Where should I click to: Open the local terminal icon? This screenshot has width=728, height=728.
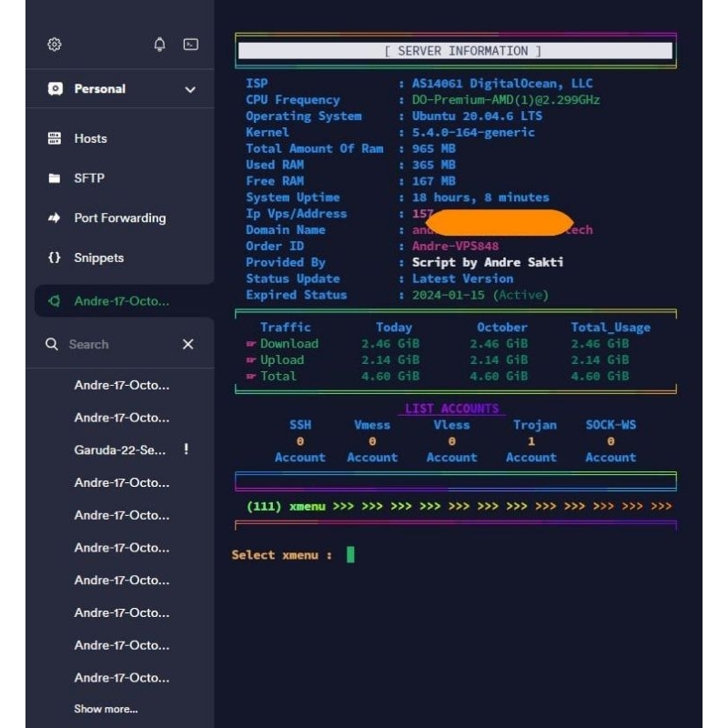click(190, 44)
